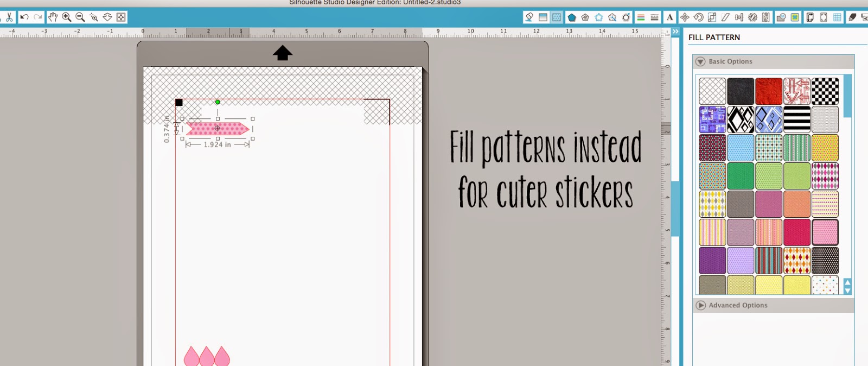Click the pattern list scrollbar thumb
Viewport: 868px width, 366px height.
click(847, 96)
